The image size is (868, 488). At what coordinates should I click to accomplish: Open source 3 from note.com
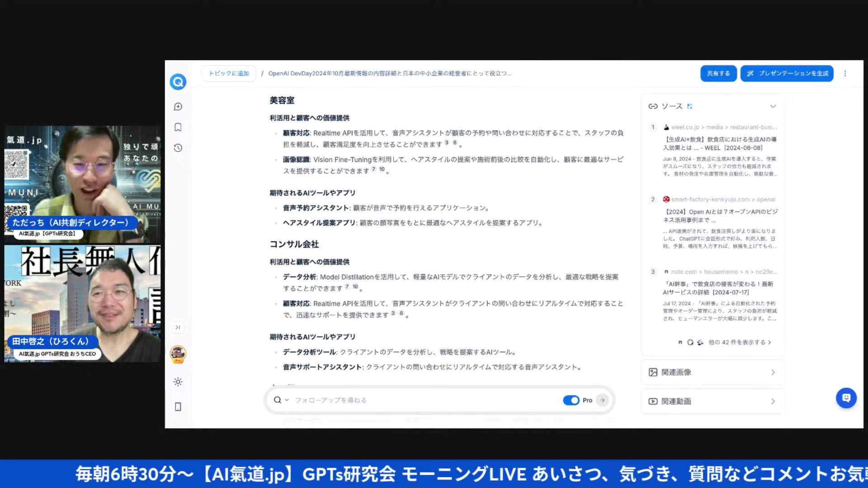tap(719, 288)
